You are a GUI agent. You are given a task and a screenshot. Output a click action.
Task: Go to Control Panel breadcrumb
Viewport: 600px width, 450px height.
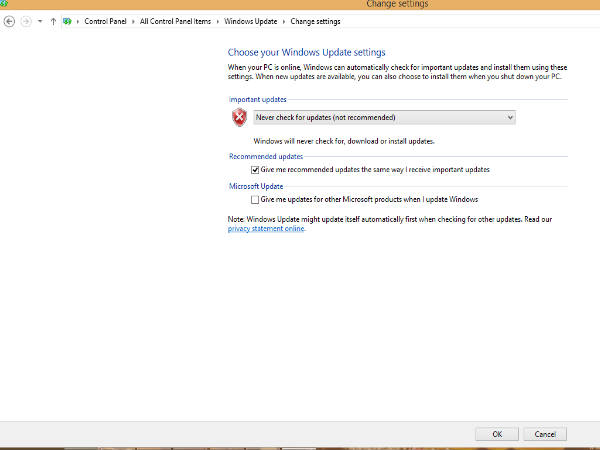104,20
